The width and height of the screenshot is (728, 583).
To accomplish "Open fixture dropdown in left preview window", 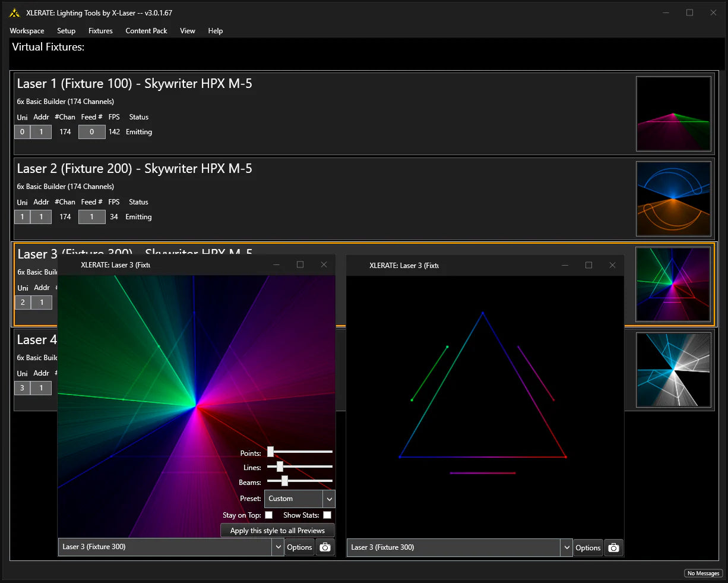I will tap(278, 547).
